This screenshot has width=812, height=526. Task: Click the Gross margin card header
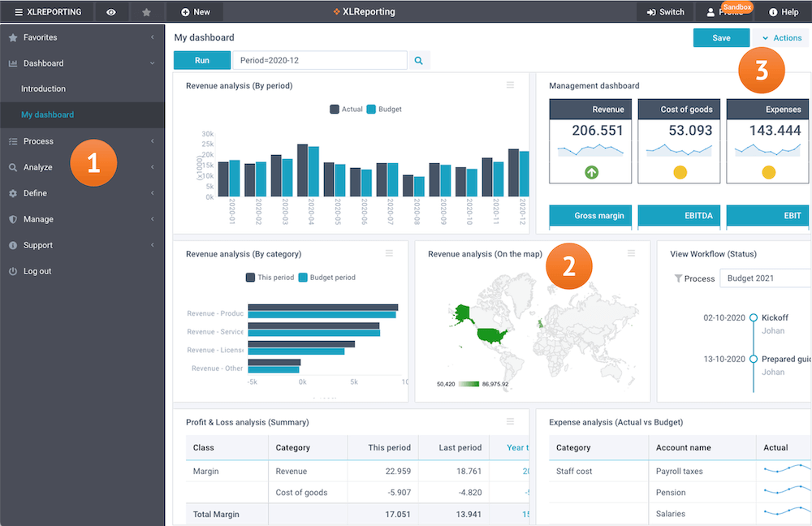590,215
